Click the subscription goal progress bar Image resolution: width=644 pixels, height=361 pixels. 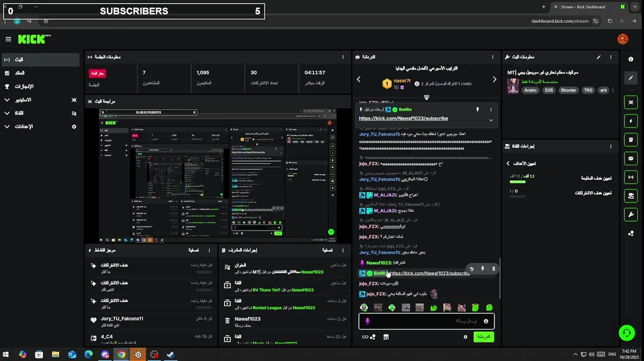pos(517,197)
